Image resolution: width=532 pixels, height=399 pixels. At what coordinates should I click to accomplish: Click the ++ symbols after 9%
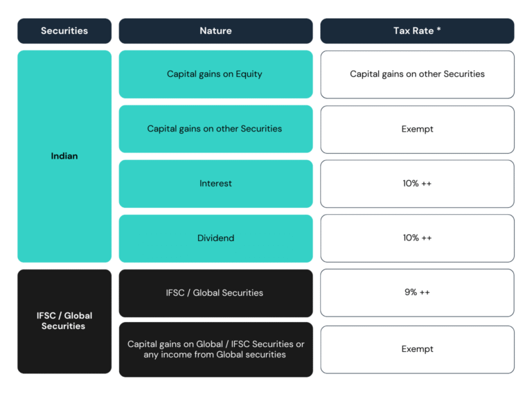[x=425, y=293]
